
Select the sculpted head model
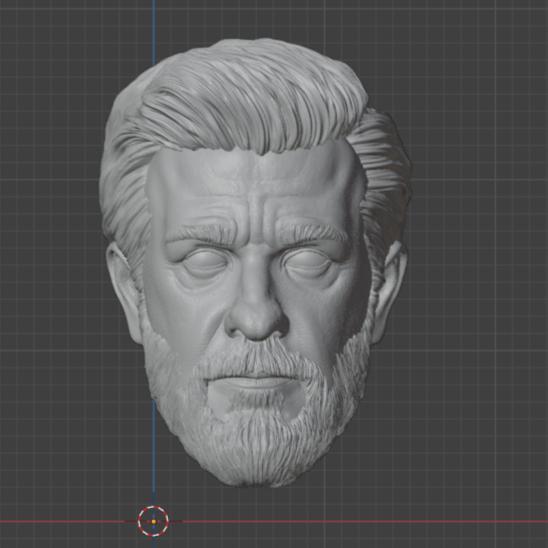255,262
